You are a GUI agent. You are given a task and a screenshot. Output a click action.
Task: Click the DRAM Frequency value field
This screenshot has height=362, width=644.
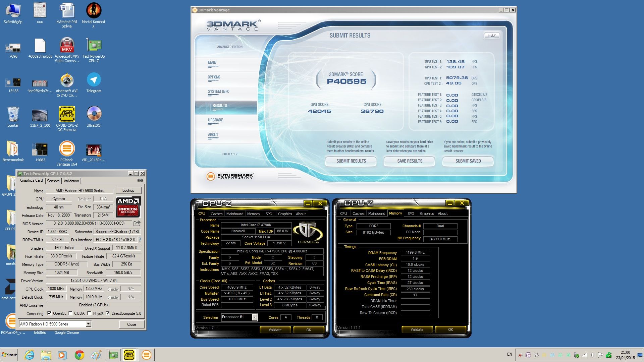coord(415,253)
